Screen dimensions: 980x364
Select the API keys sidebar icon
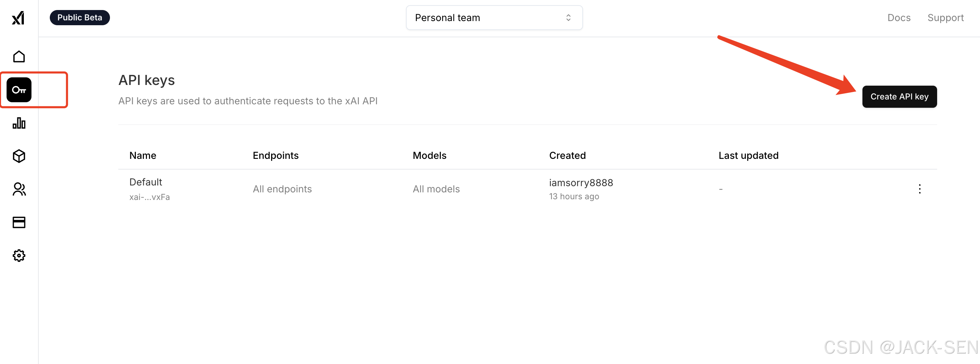19,90
